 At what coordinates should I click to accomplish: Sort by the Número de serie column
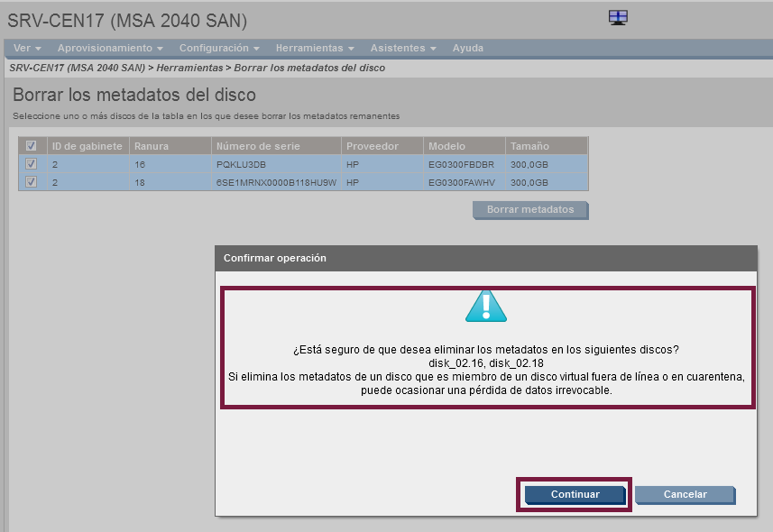click(258, 146)
